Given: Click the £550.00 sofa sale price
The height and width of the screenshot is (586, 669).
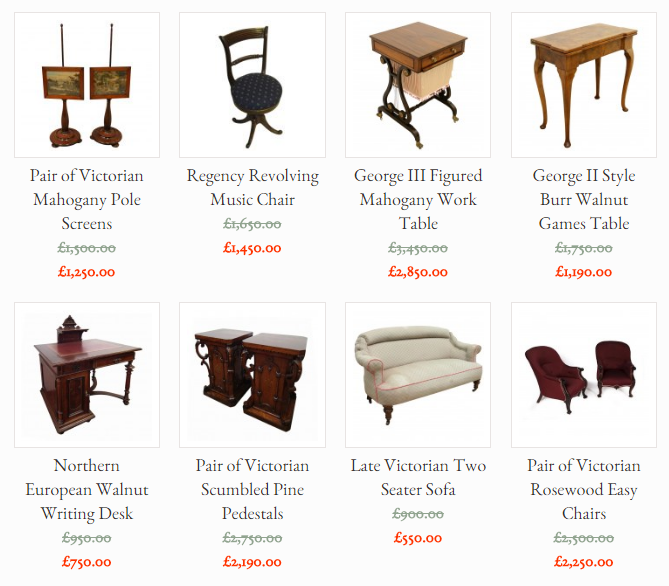Looking at the screenshot, I should pyautogui.click(x=418, y=538).
